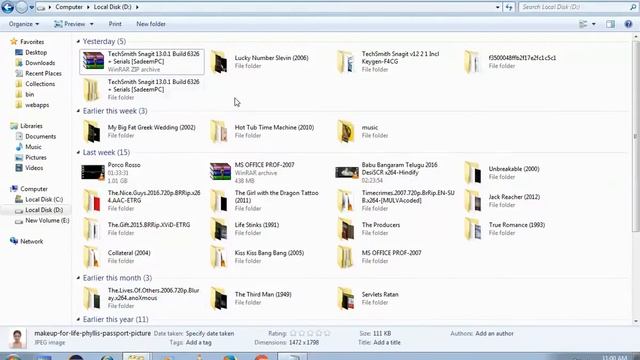Collapse the Earlier this week (3) group
The height and width of the screenshot is (360, 640).
78,111
